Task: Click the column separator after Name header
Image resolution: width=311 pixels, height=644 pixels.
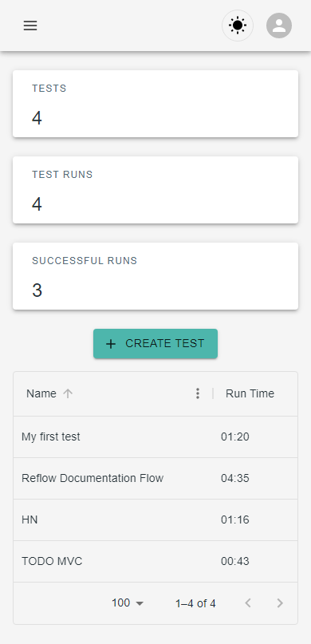Action: pyautogui.click(x=213, y=393)
